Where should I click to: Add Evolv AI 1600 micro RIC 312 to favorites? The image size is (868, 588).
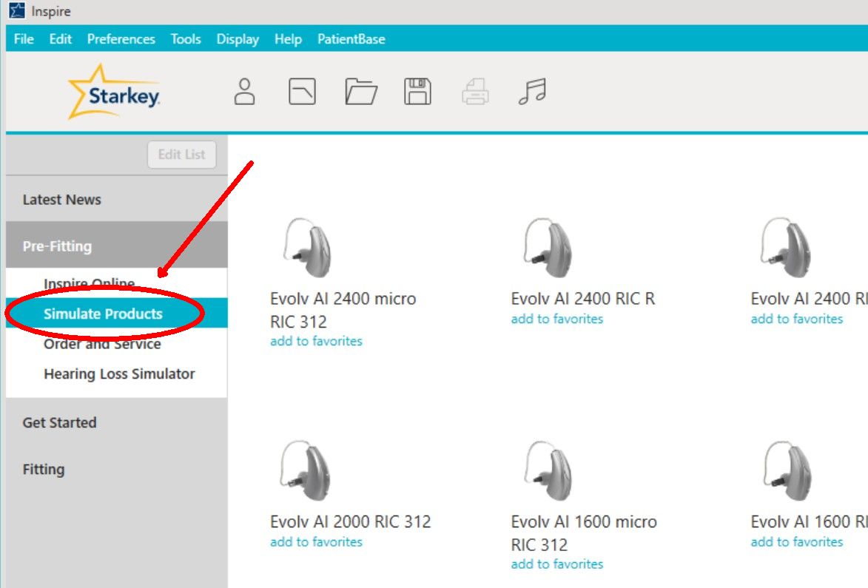(557, 564)
